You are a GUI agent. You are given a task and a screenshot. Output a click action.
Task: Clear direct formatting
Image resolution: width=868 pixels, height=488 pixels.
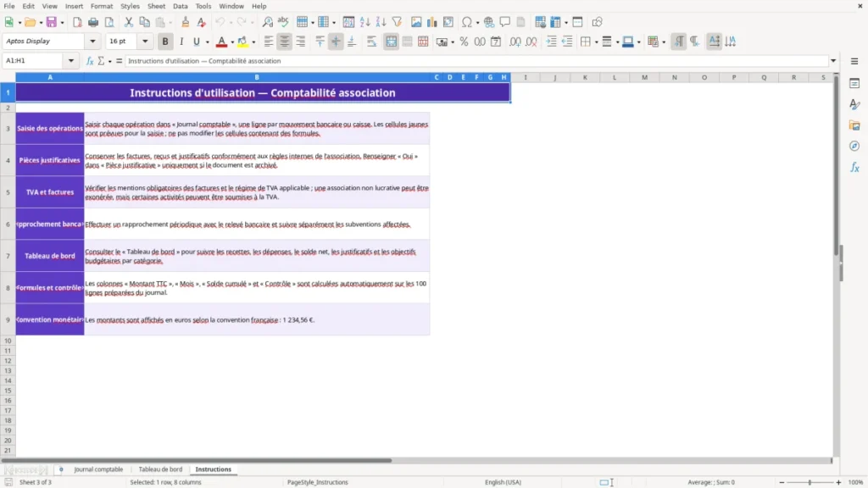(202, 22)
